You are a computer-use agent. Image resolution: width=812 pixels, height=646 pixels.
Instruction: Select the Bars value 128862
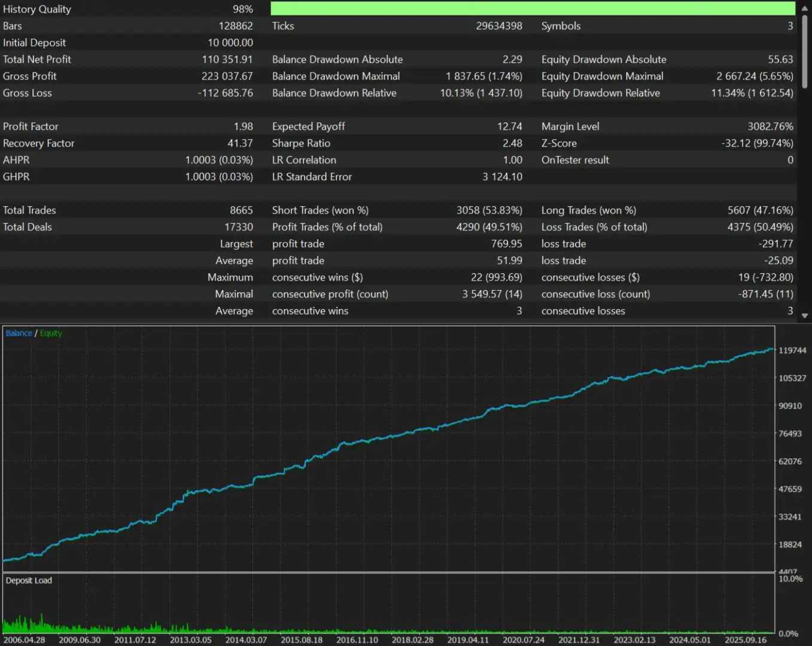coord(236,26)
